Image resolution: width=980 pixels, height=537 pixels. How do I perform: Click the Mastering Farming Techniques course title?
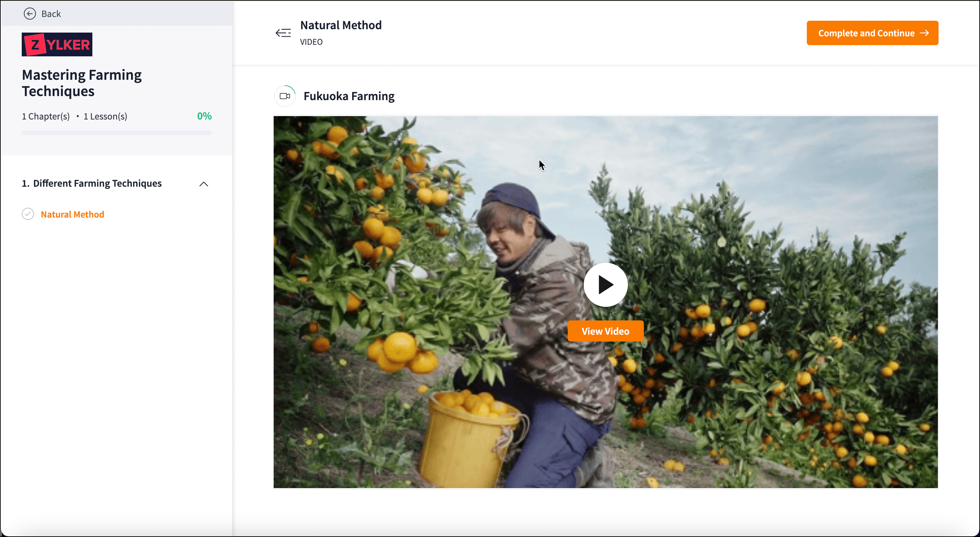point(82,83)
